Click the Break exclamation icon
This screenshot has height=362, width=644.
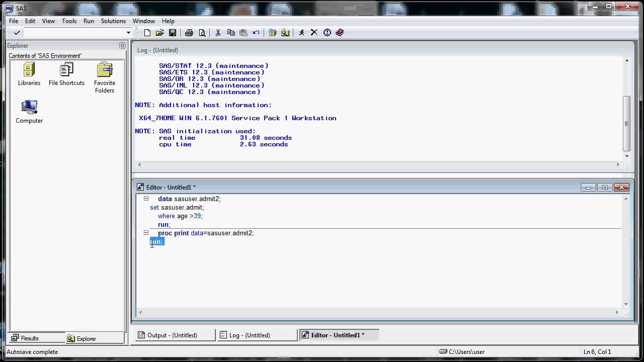click(327, 33)
